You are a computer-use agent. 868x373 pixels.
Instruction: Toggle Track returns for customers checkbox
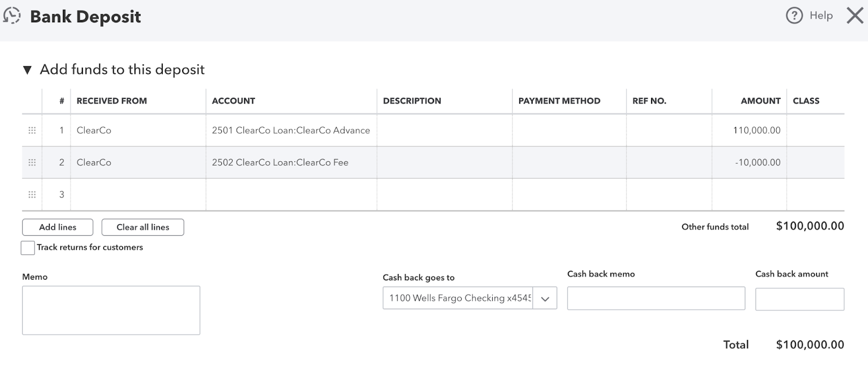coord(28,248)
